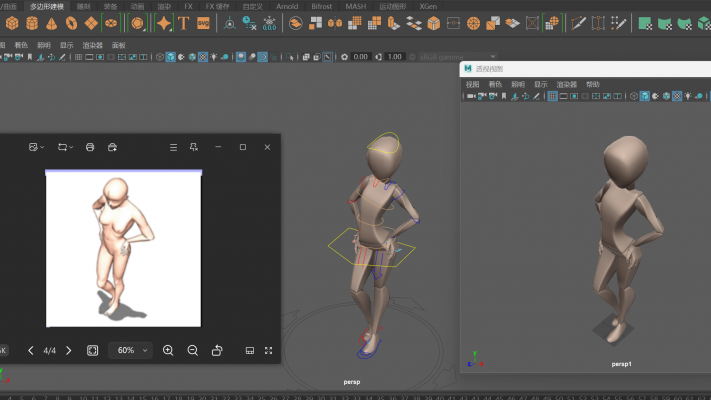Viewport: 711px width, 400px height.
Task: Toggle smooth shading in main viewport toolbar
Action: click(170, 57)
